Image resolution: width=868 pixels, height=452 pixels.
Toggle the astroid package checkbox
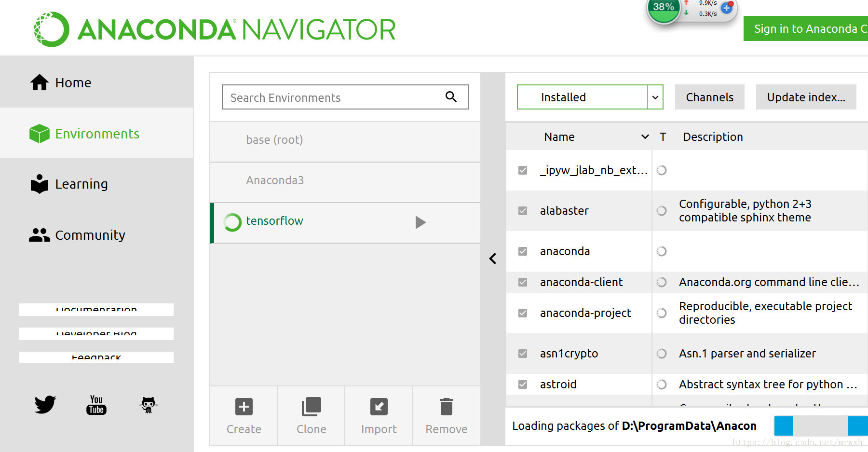pyautogui.click(x=523, y=384)
